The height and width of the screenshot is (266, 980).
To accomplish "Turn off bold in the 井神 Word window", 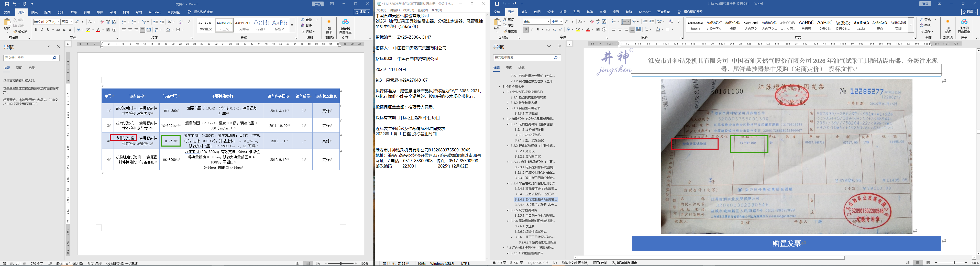I will (x=526, y=29).
